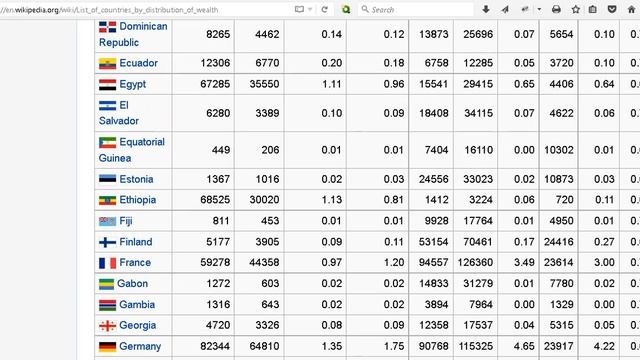Select the value 68525 in Ethiopia row

(x=215, y=200)
